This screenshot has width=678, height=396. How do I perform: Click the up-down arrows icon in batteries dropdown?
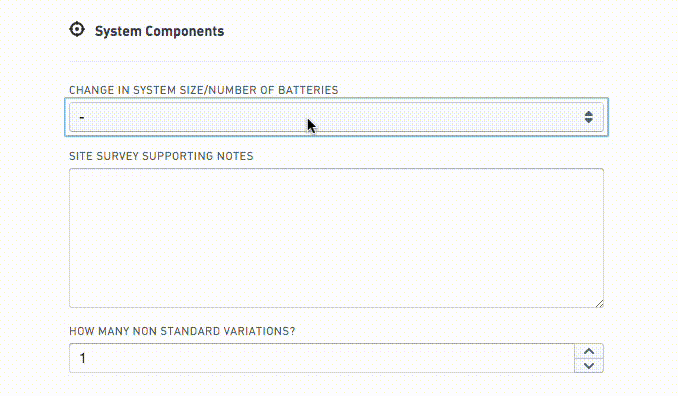tap(588, 117)
